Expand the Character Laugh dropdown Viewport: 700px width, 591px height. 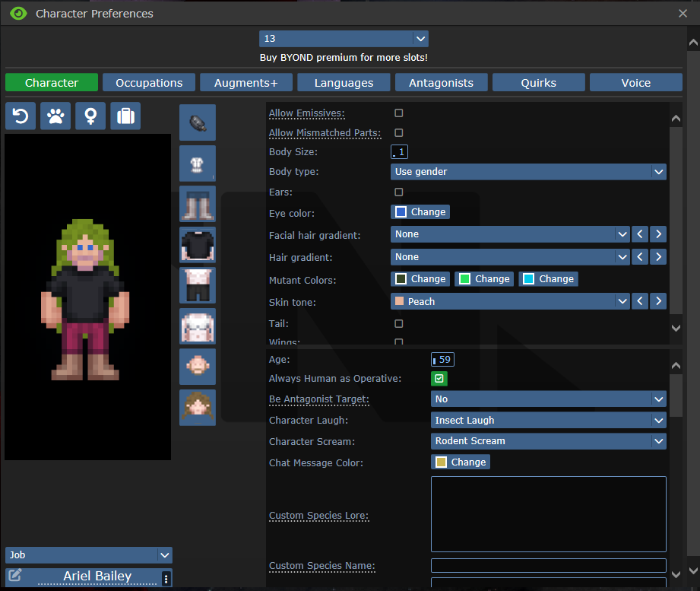pyautogui.click(x=548, y=420)
